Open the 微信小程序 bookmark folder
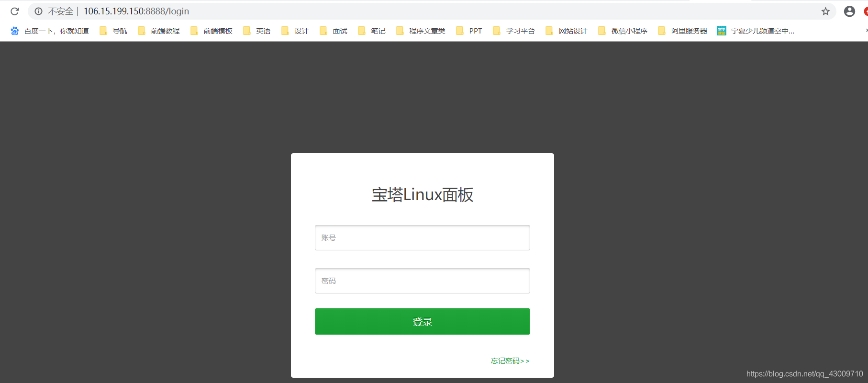868x383 pixels. click(623, 31)
